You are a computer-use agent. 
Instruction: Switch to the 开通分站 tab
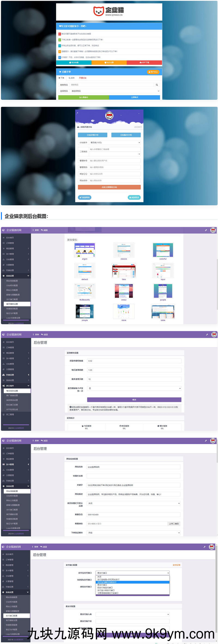tap(83, 78)
